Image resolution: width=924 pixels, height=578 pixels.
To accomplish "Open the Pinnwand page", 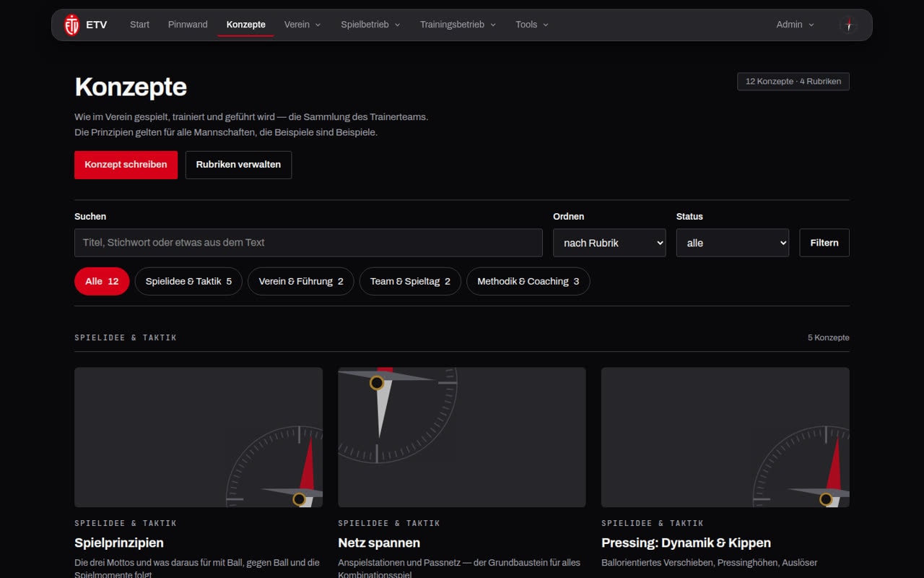I will [188, 25].
